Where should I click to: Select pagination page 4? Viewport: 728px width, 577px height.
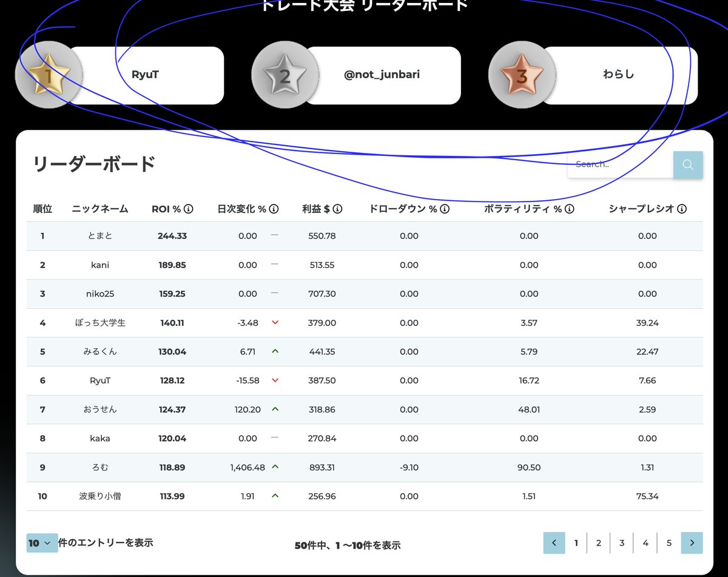(x=645, y=543)
